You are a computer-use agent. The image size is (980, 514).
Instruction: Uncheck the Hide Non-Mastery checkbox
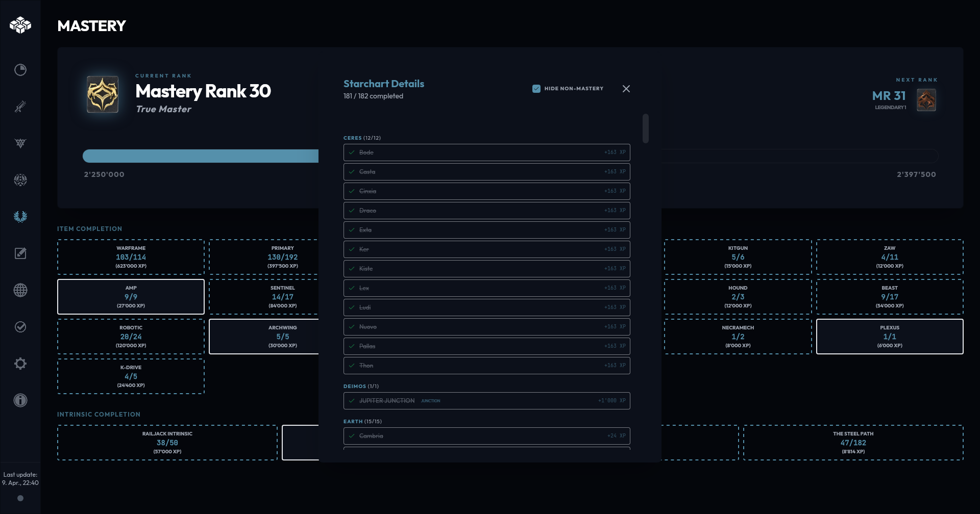[x=536, y=89]
